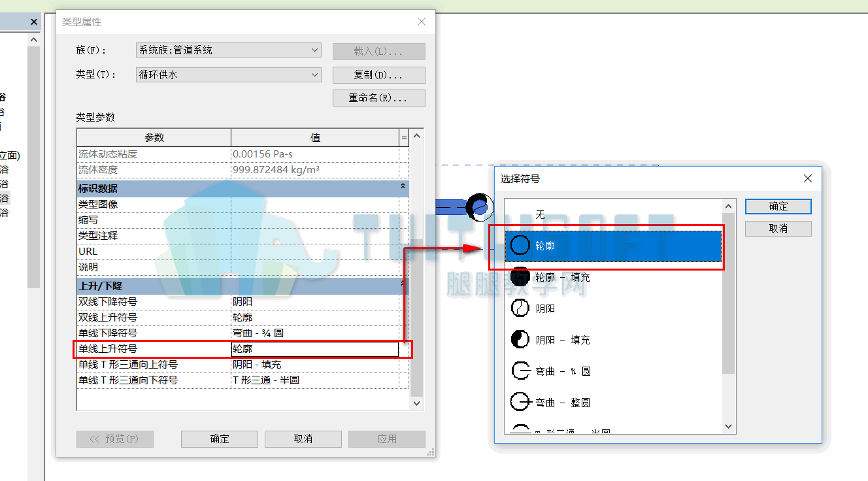
Task: Click the 单线下降符号 value 弯曲 - ¾ 圆
Action: [258, 333]
